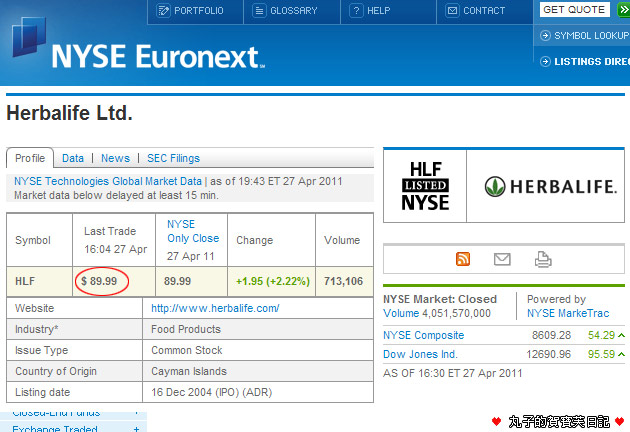Click the +1.95 (+2.22%) change value

click(272, 281)
